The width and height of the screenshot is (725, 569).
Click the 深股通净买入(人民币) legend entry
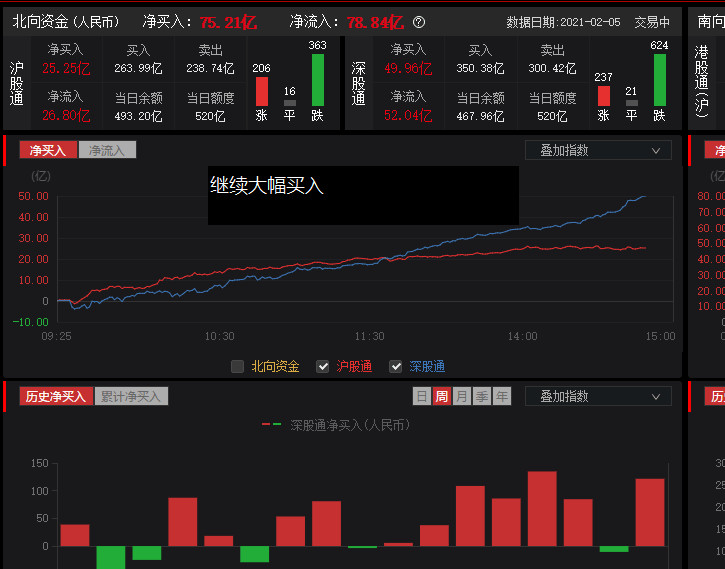[x=336, y=425]
